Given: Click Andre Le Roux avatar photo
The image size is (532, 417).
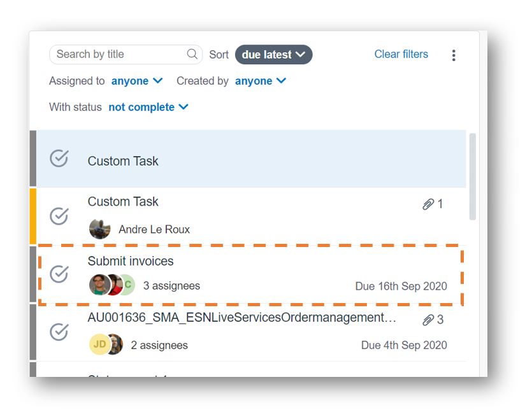Looking at the screenshot, I should (x=100, y=229).
